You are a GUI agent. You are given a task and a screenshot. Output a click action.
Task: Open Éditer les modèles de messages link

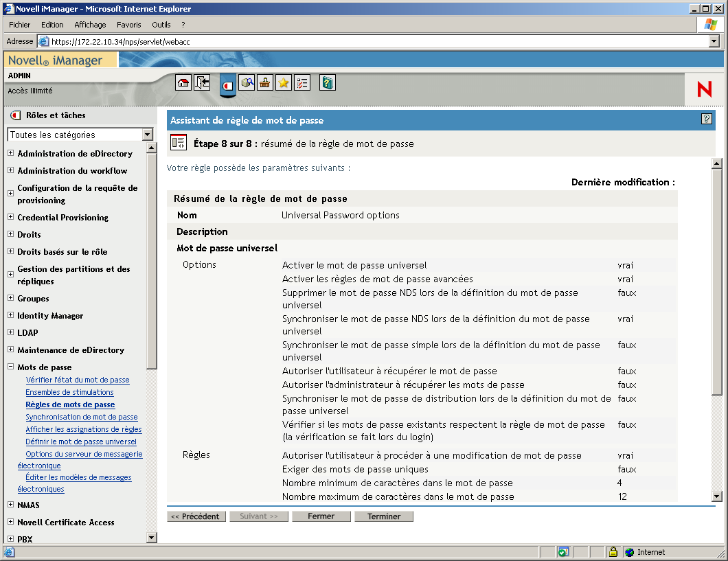(x=78, y=477)
